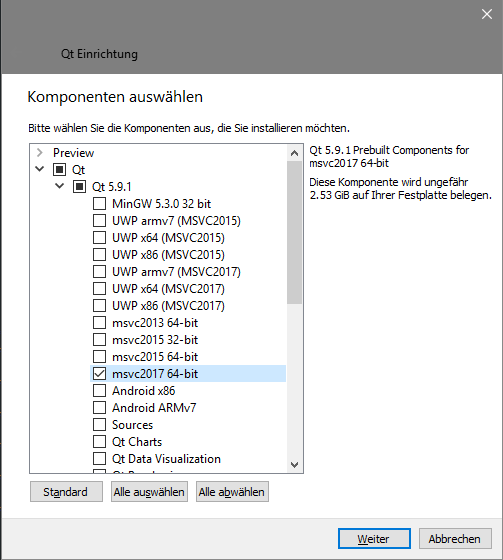Click Alle auswählen button
Viewport: 503px width, 560px height.
point(149,492)
